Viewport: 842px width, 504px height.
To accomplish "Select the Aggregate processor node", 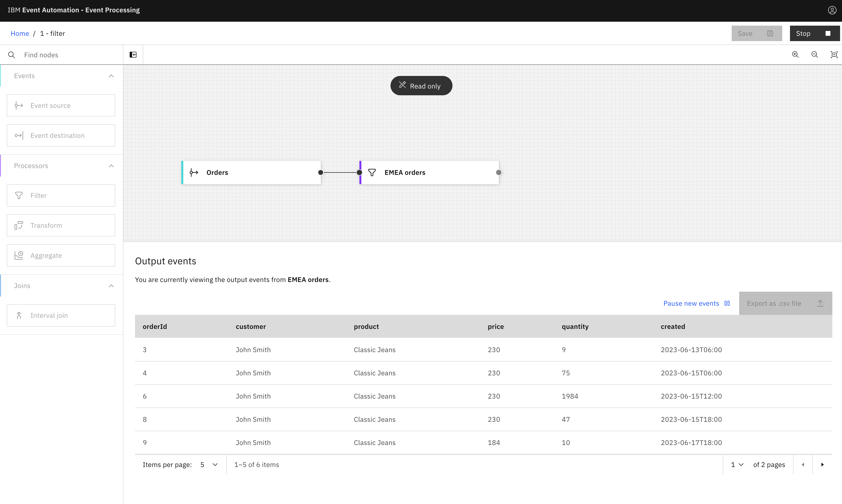I will click(61, 255).
